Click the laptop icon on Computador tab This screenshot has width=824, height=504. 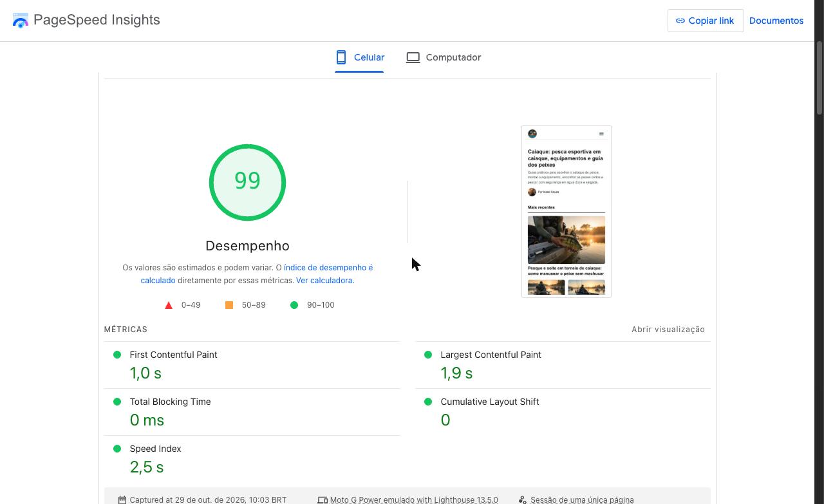coord(413,57)
